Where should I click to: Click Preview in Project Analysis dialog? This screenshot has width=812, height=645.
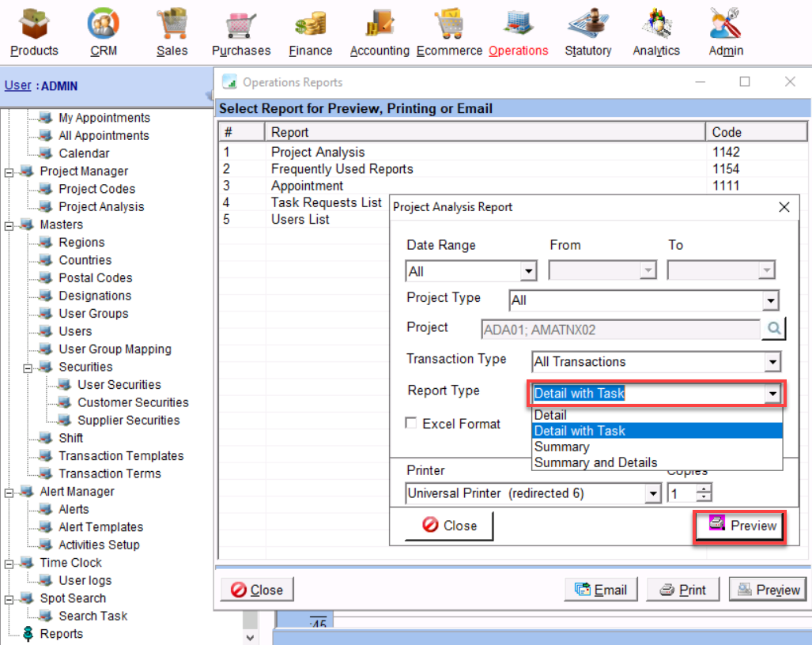(740, 526)
